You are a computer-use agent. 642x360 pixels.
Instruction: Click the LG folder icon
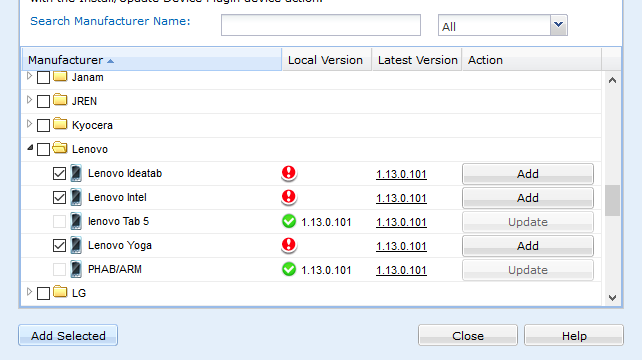click(60, 292)
